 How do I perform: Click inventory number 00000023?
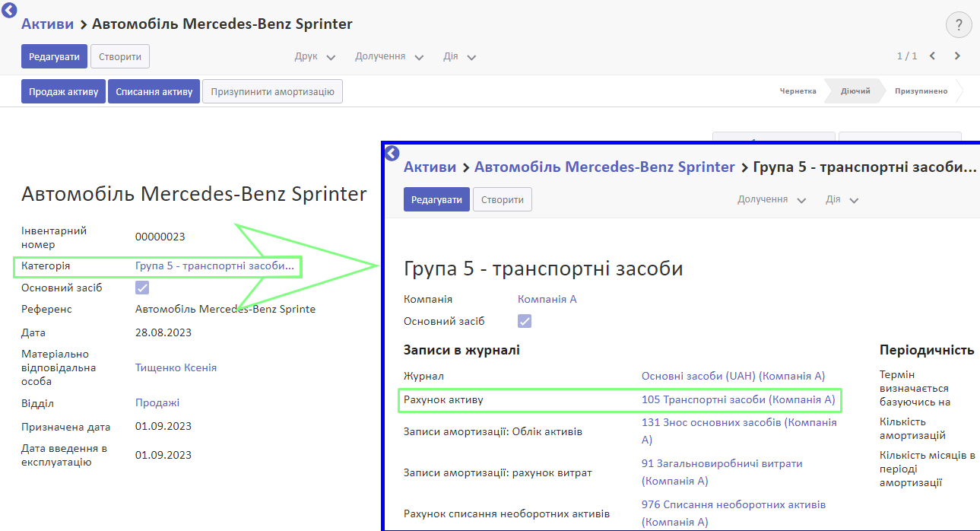click(x=160, y=237)
